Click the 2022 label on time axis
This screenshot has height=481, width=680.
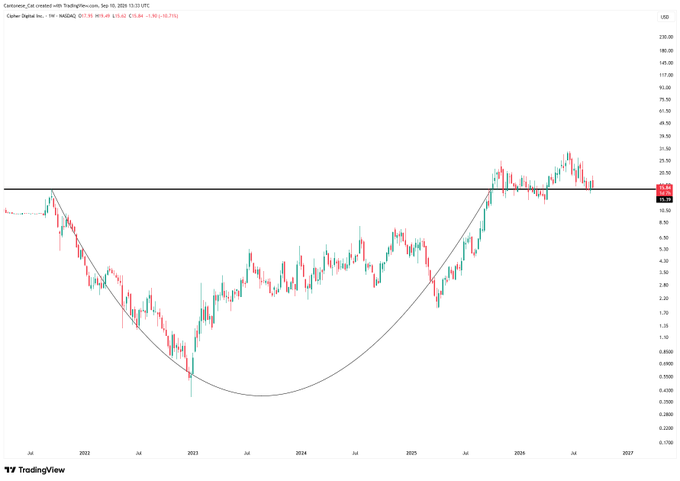[85, 453]
